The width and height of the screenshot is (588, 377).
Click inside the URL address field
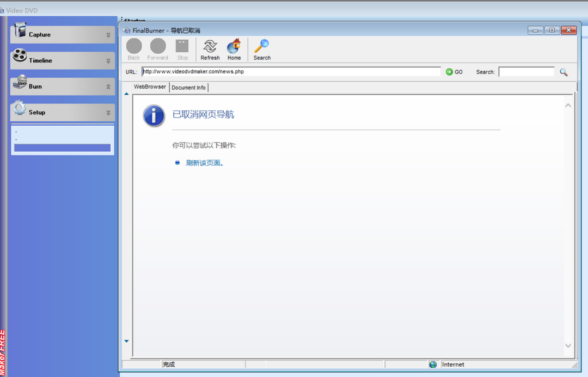click(289, 71)
